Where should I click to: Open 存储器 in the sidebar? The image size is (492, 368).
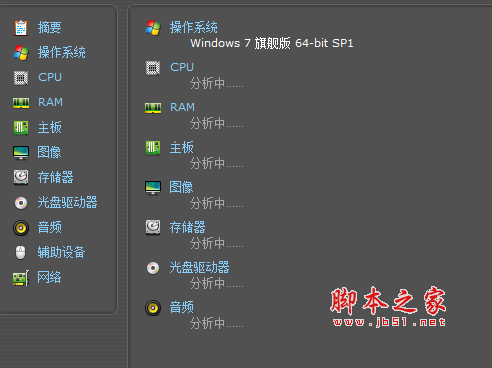[55, 177]
